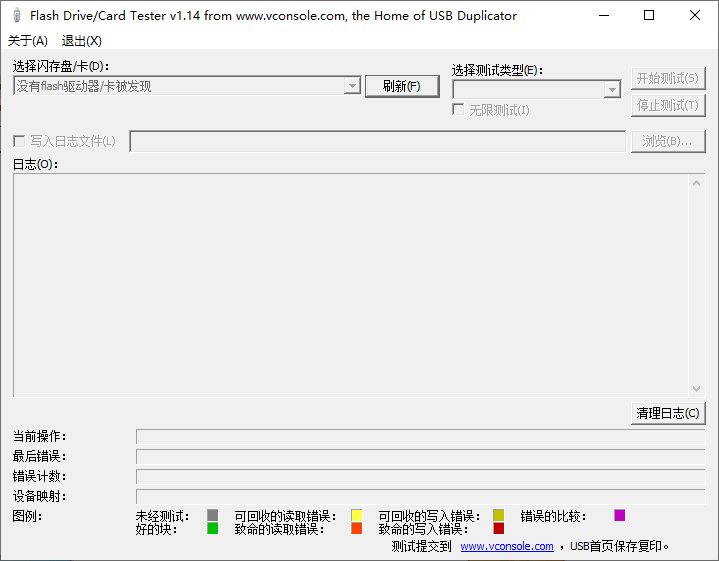Click the yellow 可回收的读取错误 legend swatch
The height and width of the screenshot is (561, 719).
click(x=356, y=515)
